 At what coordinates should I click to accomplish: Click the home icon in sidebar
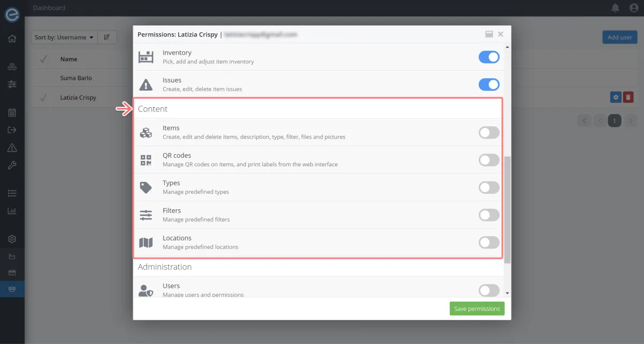coord(12,39)
